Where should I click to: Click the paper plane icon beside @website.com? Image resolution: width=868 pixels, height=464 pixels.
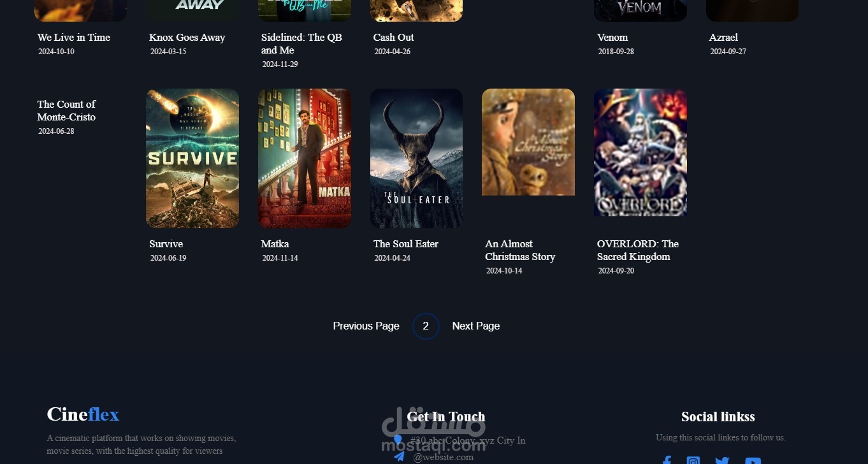click(399, 456)
